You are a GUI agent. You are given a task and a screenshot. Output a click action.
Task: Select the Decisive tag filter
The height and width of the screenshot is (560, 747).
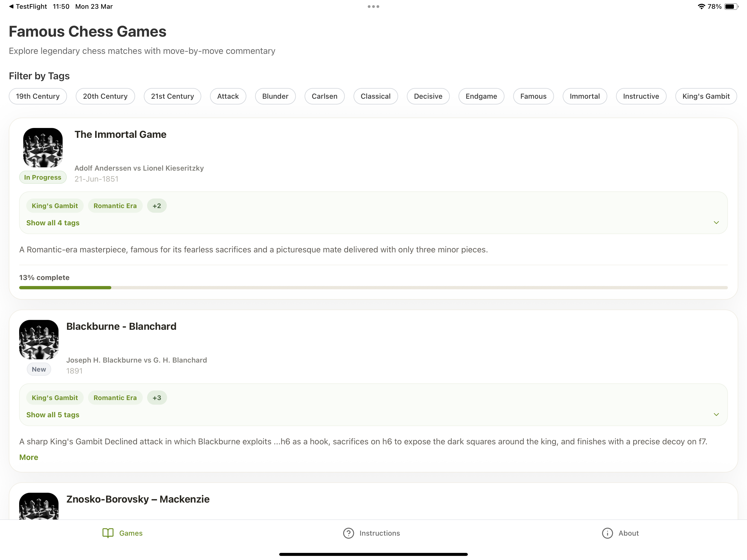pos(428,96)
